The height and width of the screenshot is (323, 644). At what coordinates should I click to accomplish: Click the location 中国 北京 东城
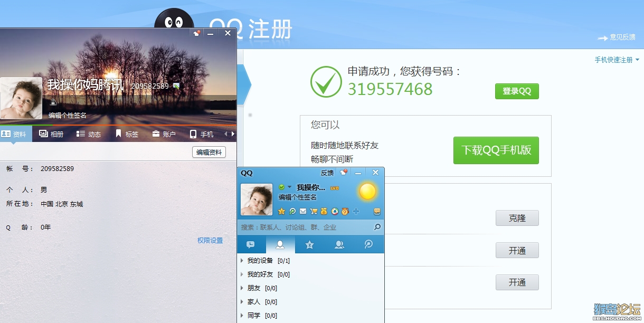coord(62,204)
